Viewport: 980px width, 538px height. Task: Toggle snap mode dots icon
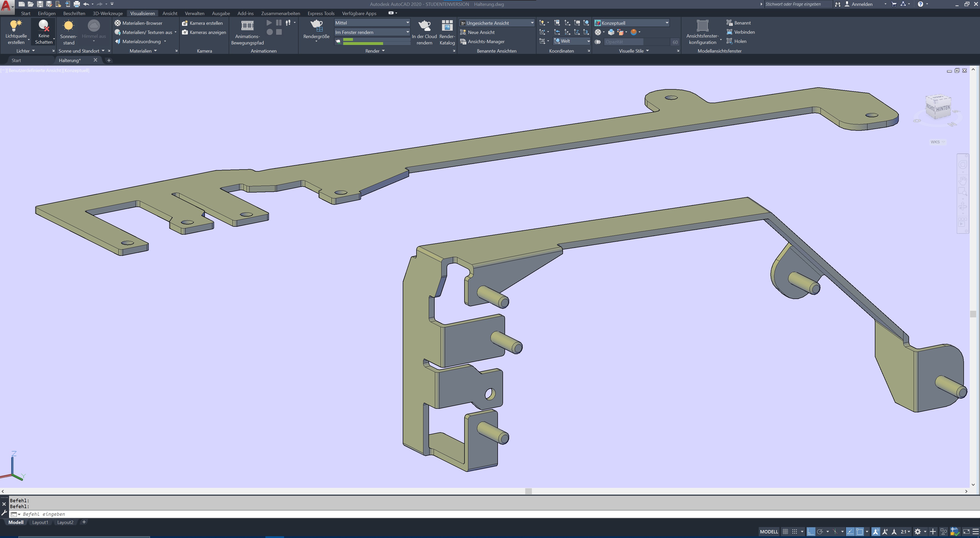click(x=794, y=532)
